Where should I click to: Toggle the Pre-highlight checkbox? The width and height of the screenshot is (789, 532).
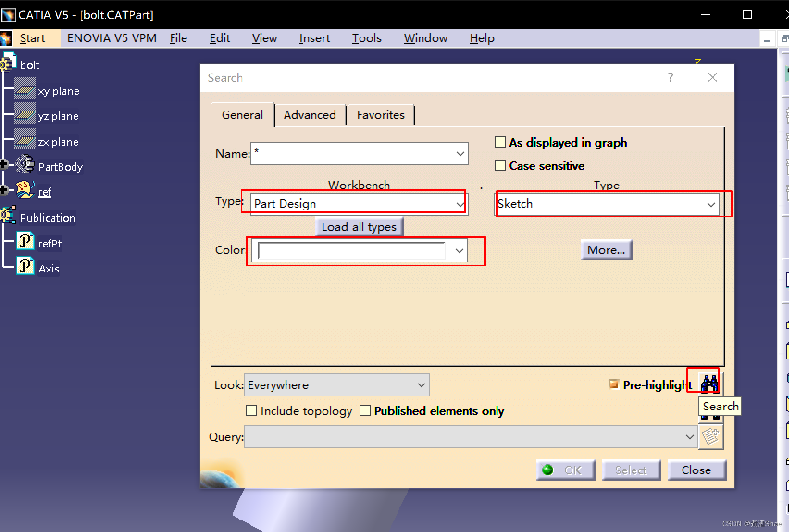click(614, 384)
